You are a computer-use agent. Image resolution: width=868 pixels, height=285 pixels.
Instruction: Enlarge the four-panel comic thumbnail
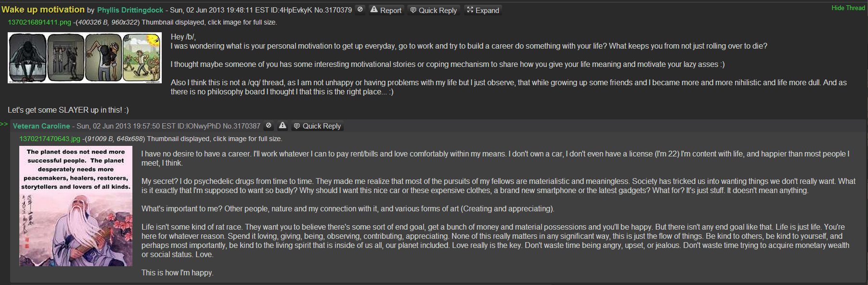coord(85,58)
